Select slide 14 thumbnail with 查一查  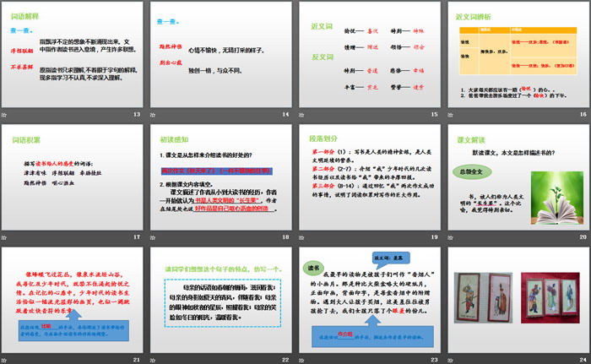[221, 55]
